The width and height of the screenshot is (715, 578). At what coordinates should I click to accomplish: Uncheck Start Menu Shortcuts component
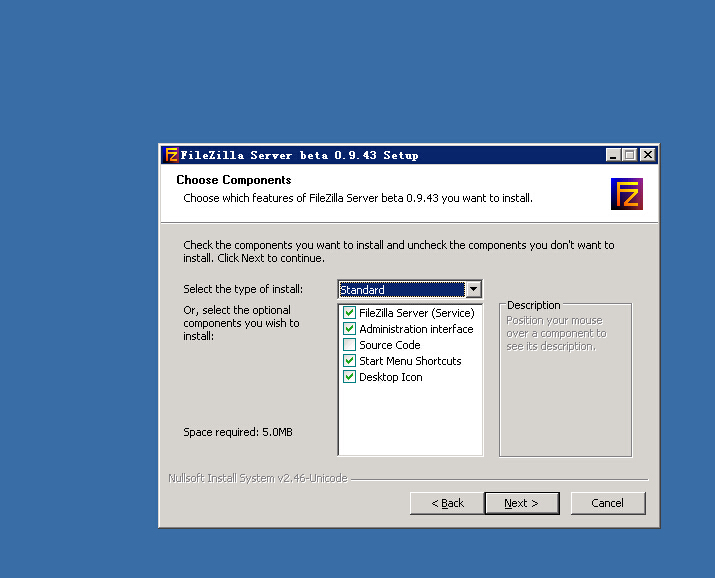349,361
